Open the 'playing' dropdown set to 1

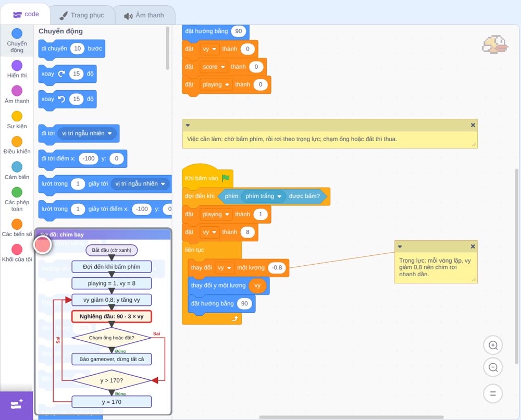pyautogui.click(x=216, y=214)
